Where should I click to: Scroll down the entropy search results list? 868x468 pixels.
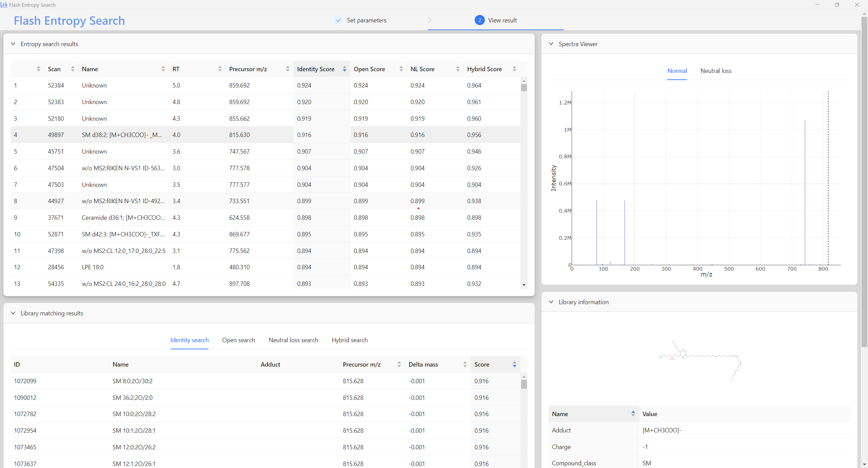(523, 284)
